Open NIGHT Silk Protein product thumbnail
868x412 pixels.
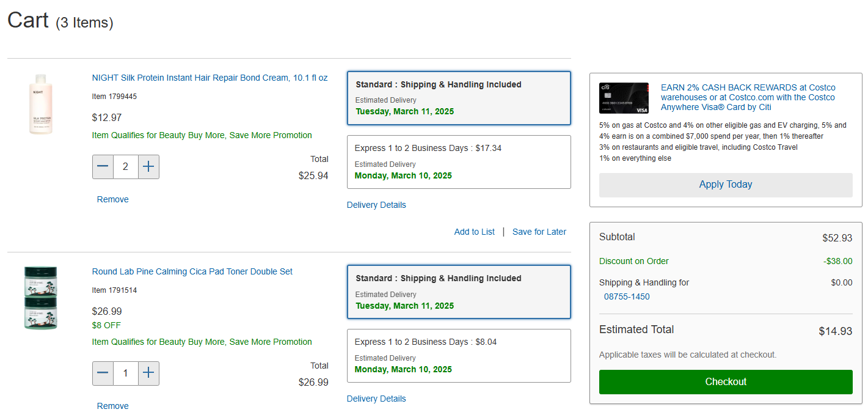(x=40, y=104)
